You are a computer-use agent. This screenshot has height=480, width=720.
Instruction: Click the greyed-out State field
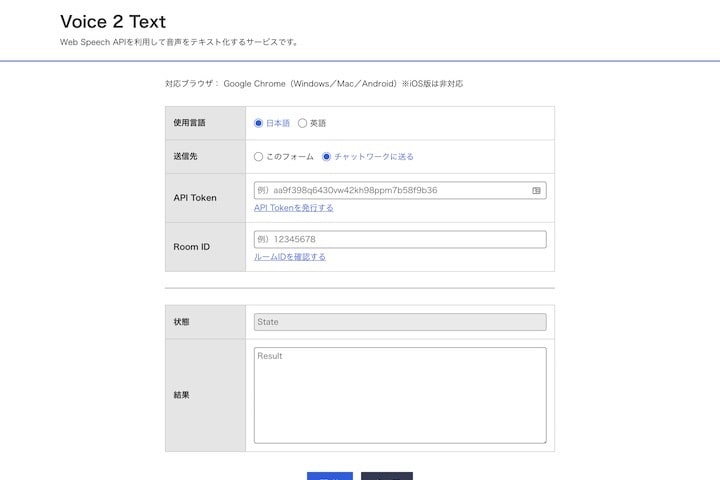coord(400,322)
